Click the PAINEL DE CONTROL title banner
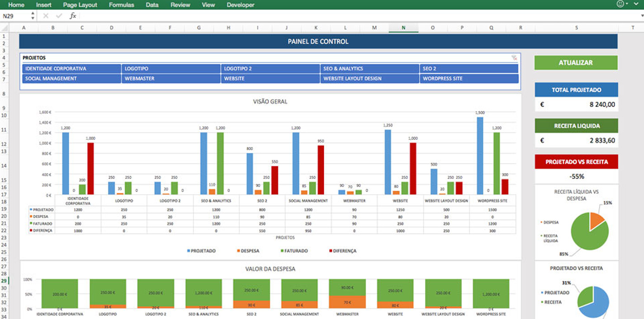The height and width of the screenshot is (319, 644). (x=318, y=42)
